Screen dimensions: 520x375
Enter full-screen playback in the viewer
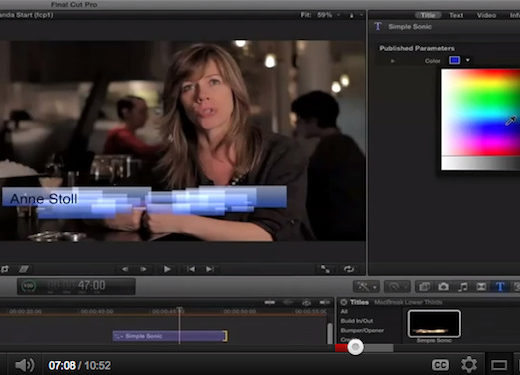tap(325, 269)
